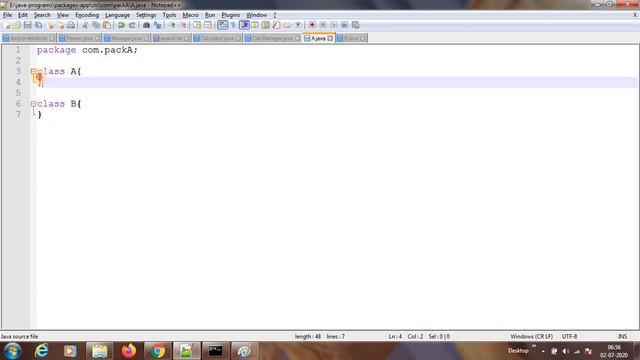Toggle the file Monitoring eye icon
The width and height of the screenshot is (640, 360).
298,25
